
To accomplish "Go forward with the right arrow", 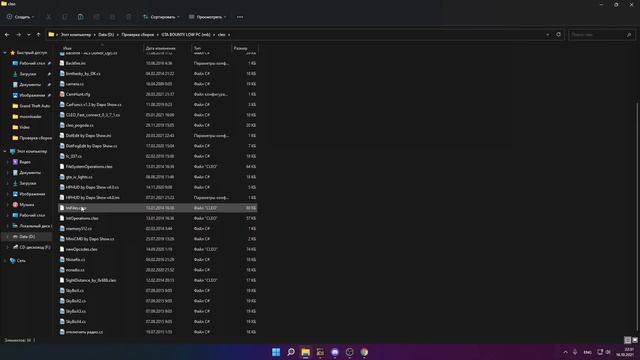I will click(x=18, y=35).
